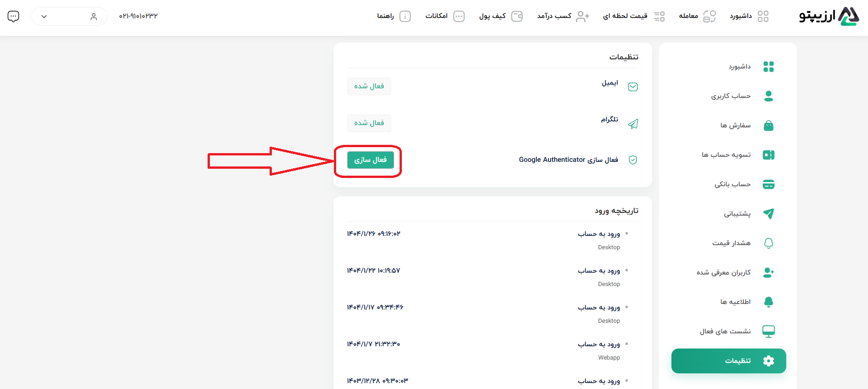The height and width of the screenshot is (389, 868).
Task: Click the phone number ۰۲۱-۹۱۰۱۰۲۳۲
Action: [138, 16]
